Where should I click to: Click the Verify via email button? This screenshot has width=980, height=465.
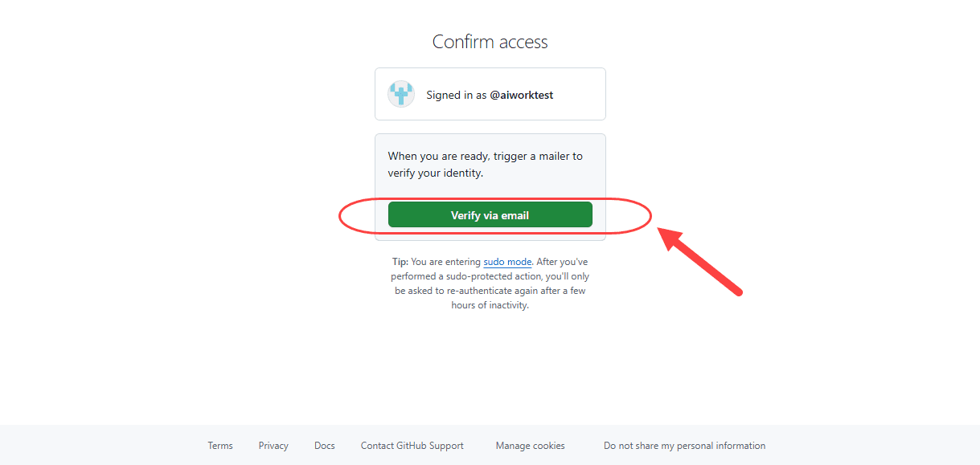click(490, 215)
